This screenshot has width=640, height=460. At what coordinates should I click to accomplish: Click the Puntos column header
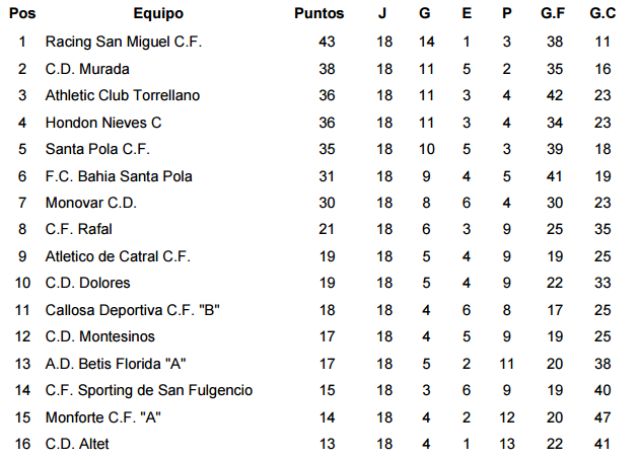pyautogui.click(x=319, y=14)
